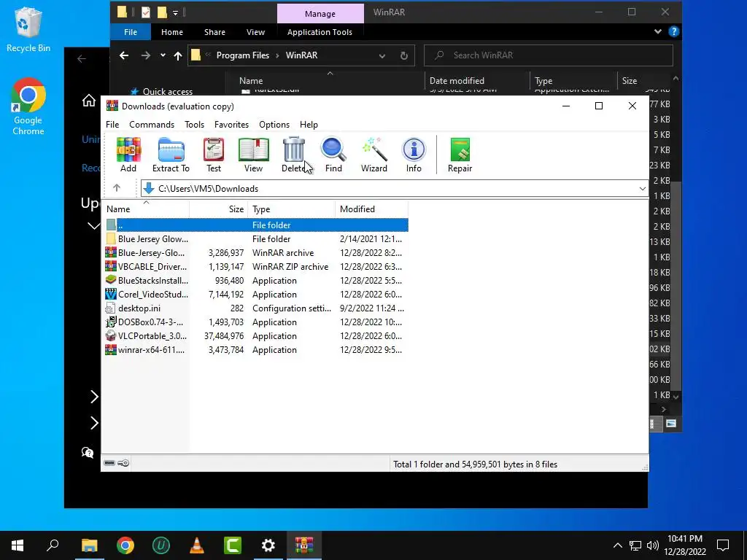Select the BlueStacksInstall application row
Image resolution: width=747 pixels, height=560 pixels.
coord(256,281)
